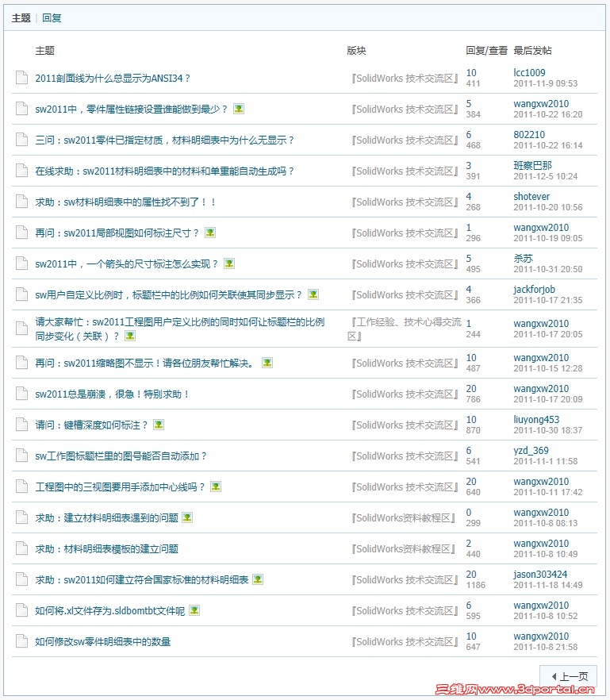Open thread about 零件属性链接设置

pyautogui.click(x=131, y=109)
